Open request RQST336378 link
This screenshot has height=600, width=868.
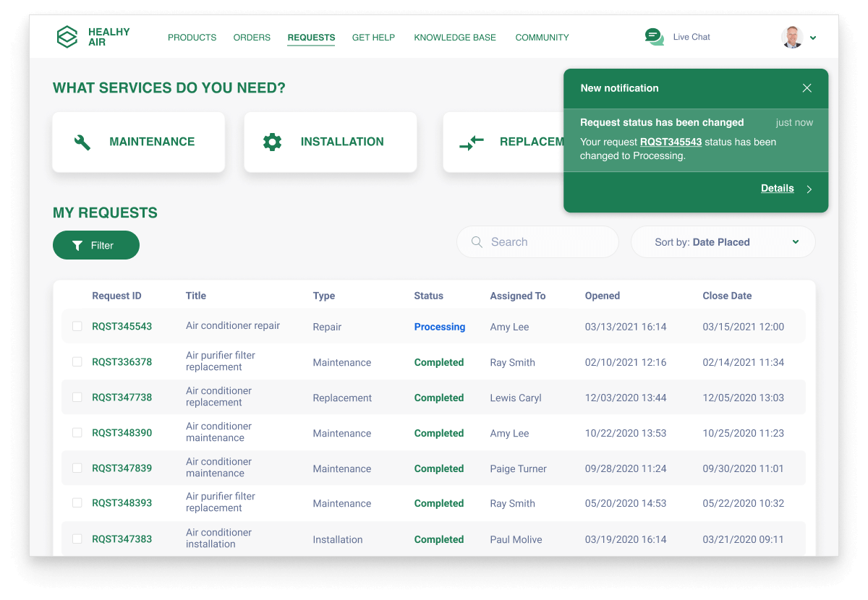pyautogui.click(x=122, y=362)
